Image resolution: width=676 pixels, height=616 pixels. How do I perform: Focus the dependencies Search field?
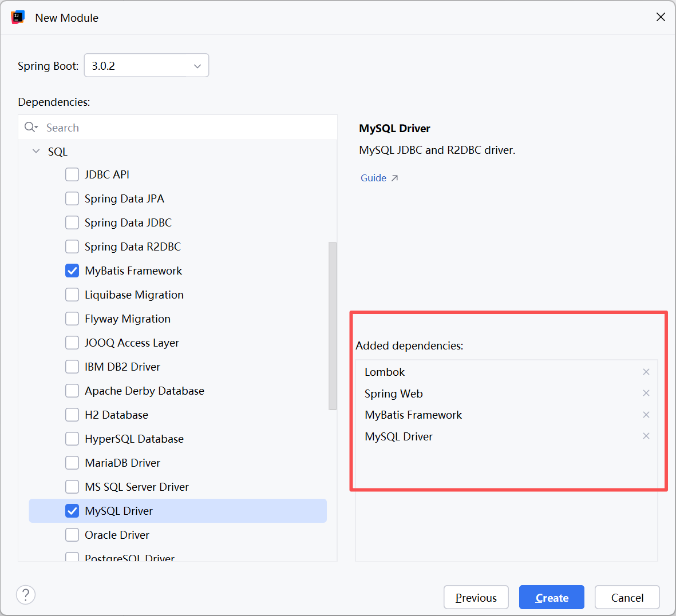tap(177, 127)
